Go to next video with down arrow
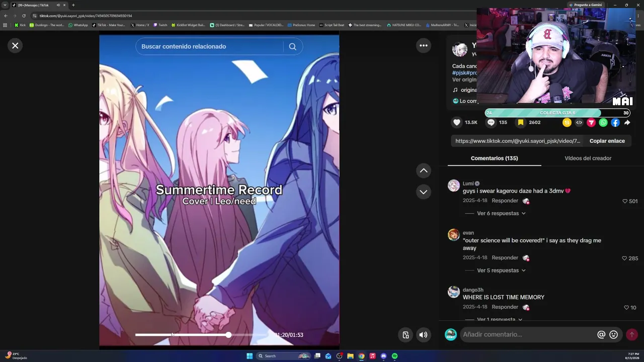The height and width of the screenshot is (362, 644). click(x=424, y=192)
